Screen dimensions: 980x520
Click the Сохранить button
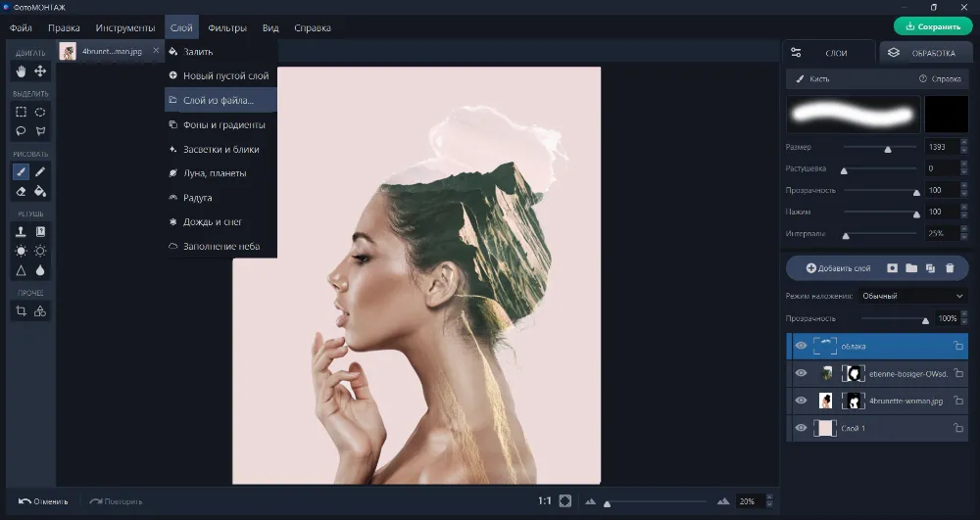(932, 26)
